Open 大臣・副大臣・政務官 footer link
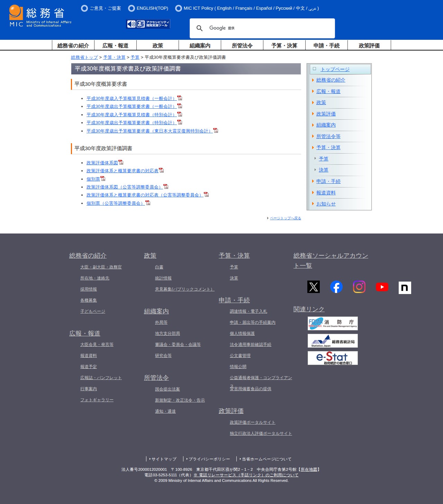This screenshot has width=443, height=504. [x=101, y=267]
